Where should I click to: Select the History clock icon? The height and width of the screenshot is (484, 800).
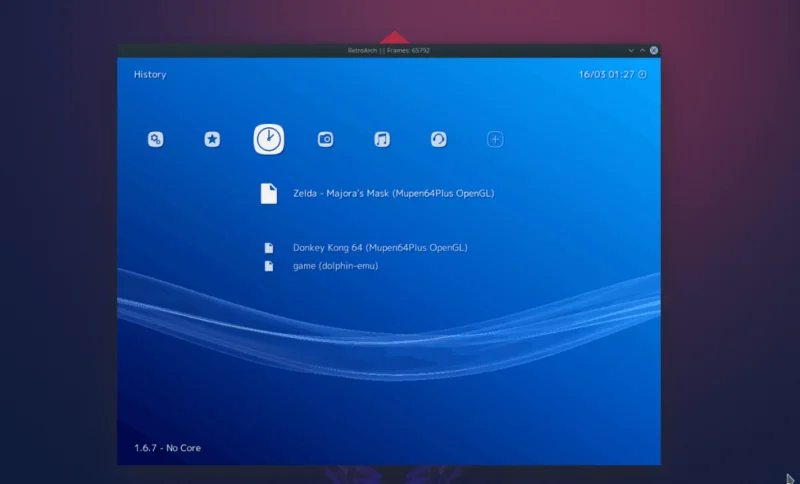tap(269, 139)
